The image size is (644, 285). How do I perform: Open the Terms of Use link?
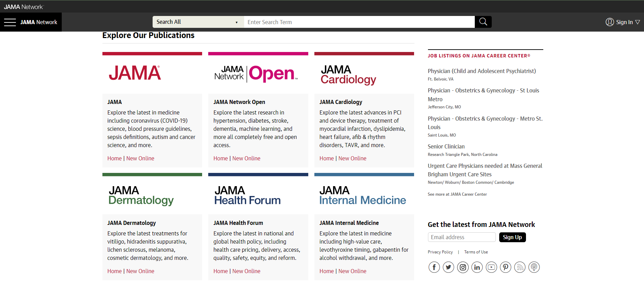(x=476, y=252)
